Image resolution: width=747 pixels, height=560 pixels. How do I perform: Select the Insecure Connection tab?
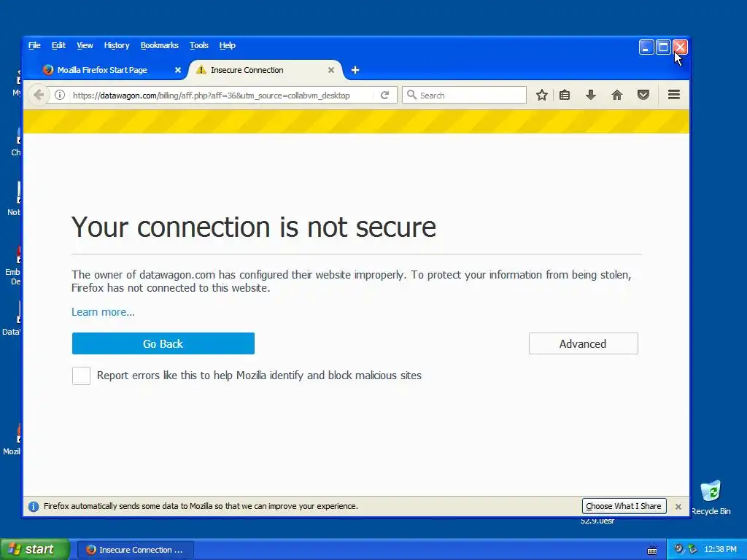click(266, 70)
